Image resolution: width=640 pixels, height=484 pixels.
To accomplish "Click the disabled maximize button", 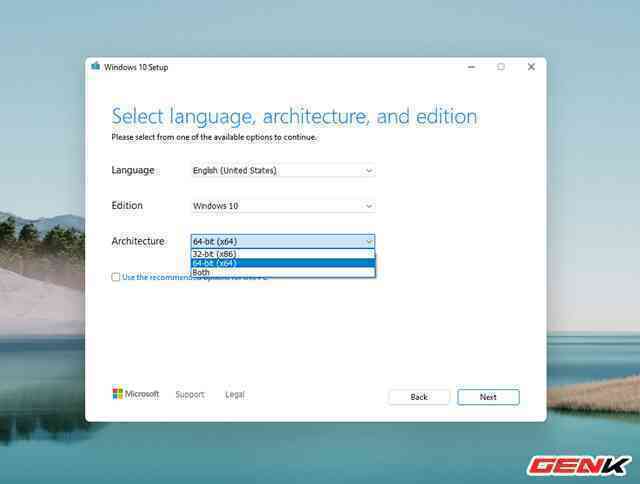I will (501, 67).
